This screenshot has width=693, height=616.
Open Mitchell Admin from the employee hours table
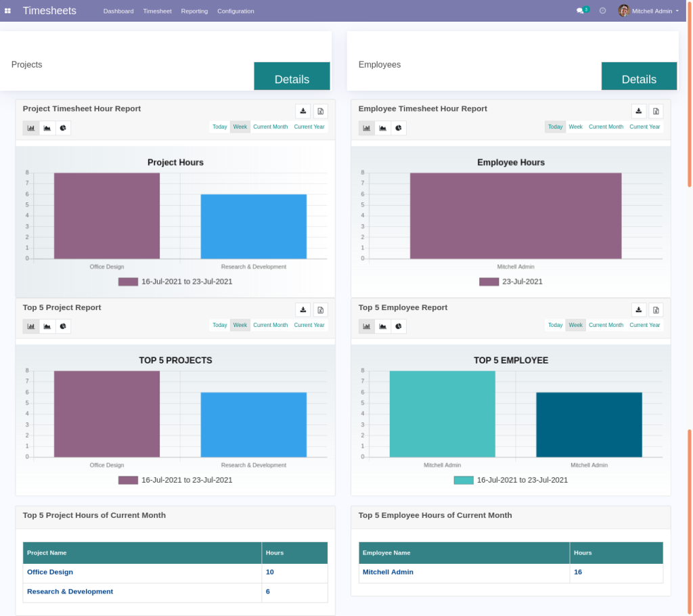pos(388,572)
